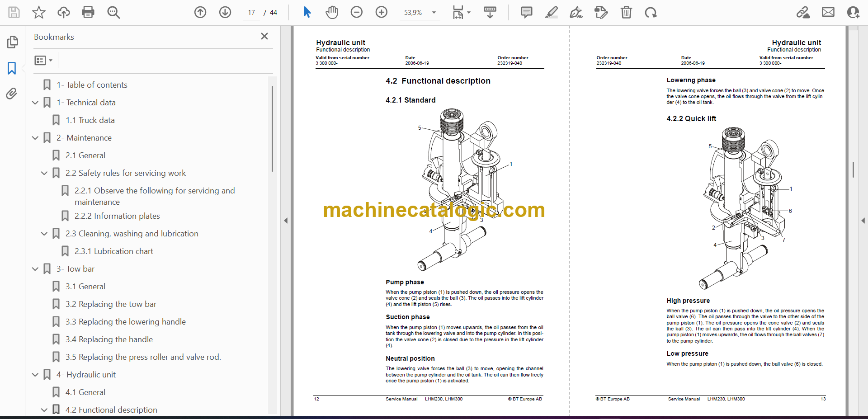Click the 4.2.2 Quick lift heading

691,118
